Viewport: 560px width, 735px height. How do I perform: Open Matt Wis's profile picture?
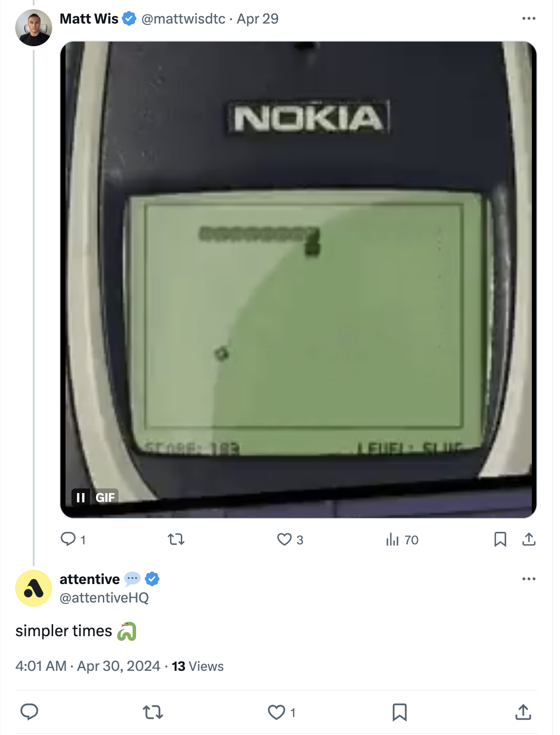[34, 28]
